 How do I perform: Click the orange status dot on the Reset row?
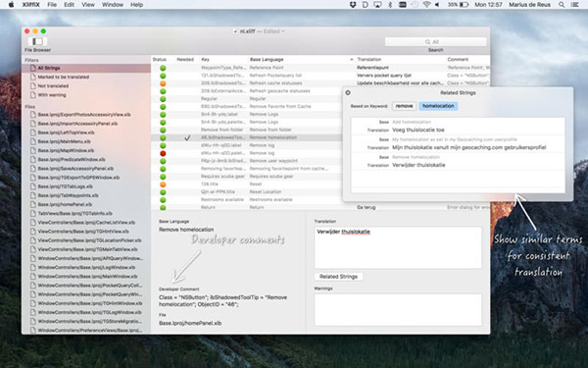(163, 184)
